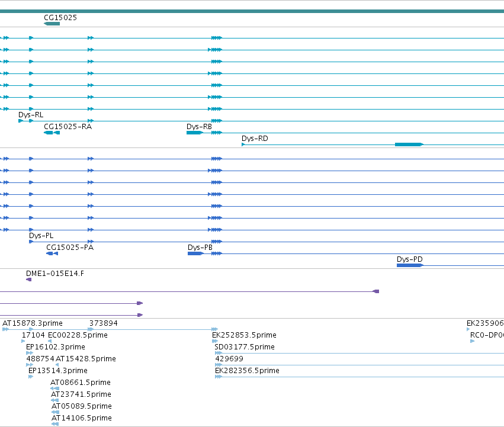Select the purple glyph under DME1-015E14.F
Image resolution: width=504 pixels, height=427 pixels.
pos(28,280)
